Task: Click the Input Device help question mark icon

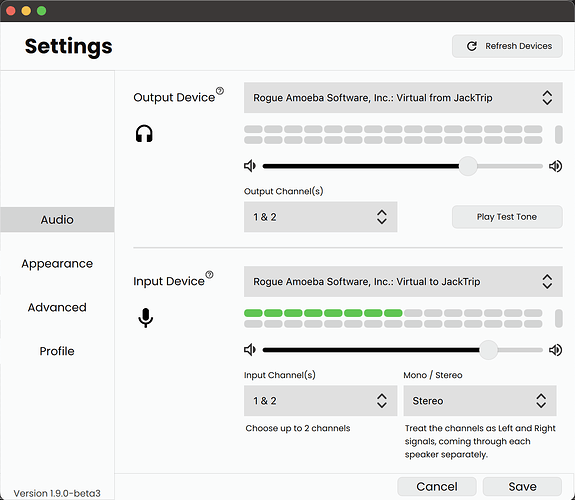Action: click(209, 274)
